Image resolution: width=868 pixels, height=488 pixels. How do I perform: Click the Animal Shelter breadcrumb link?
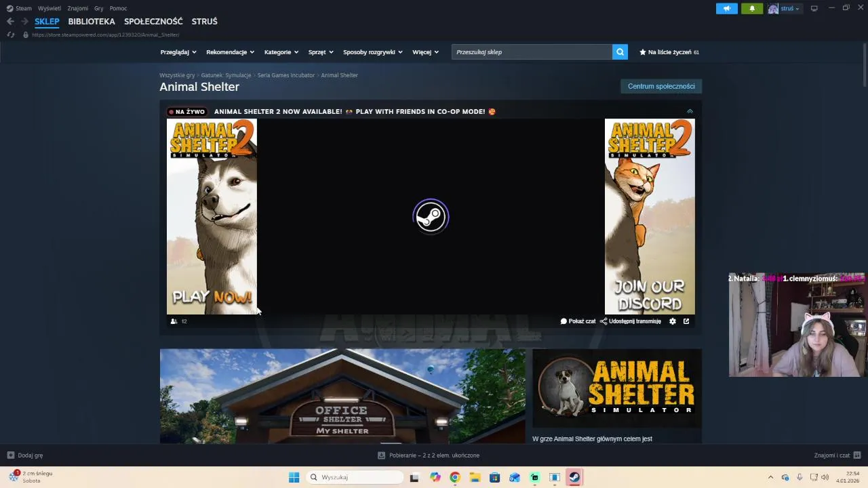[339, 75]
